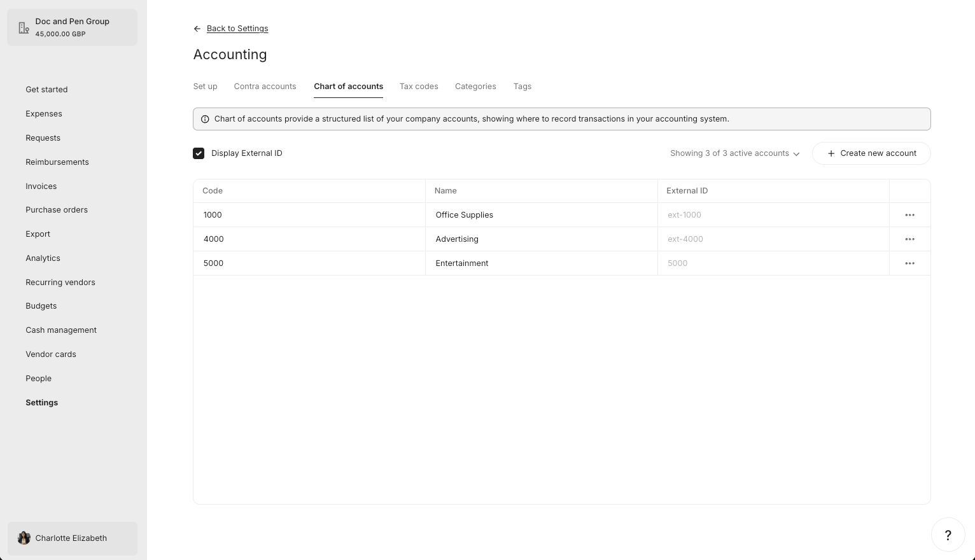The image size is (975, 560).
Task: Click Charlotte Elizabeth's avatar picture
Action: point(24,538)
